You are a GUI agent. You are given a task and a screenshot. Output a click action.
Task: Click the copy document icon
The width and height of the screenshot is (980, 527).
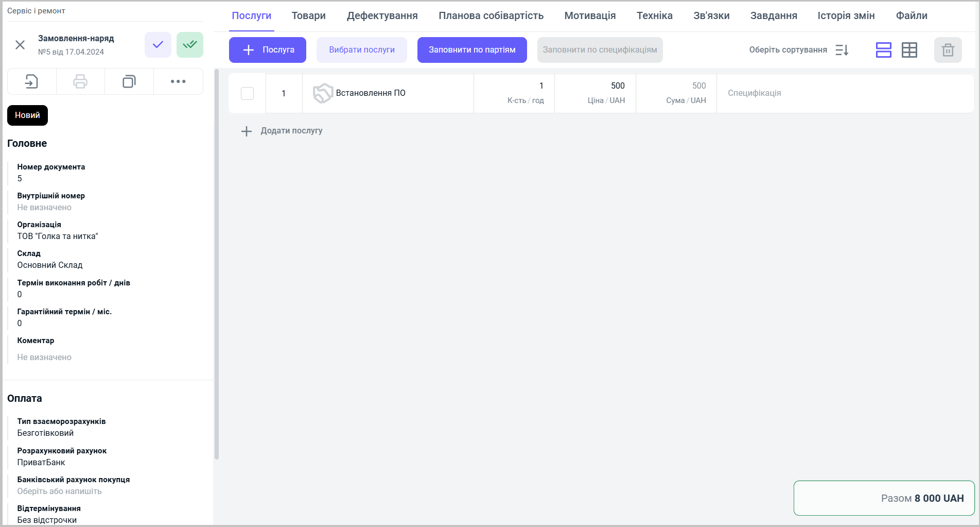(129, 81)
